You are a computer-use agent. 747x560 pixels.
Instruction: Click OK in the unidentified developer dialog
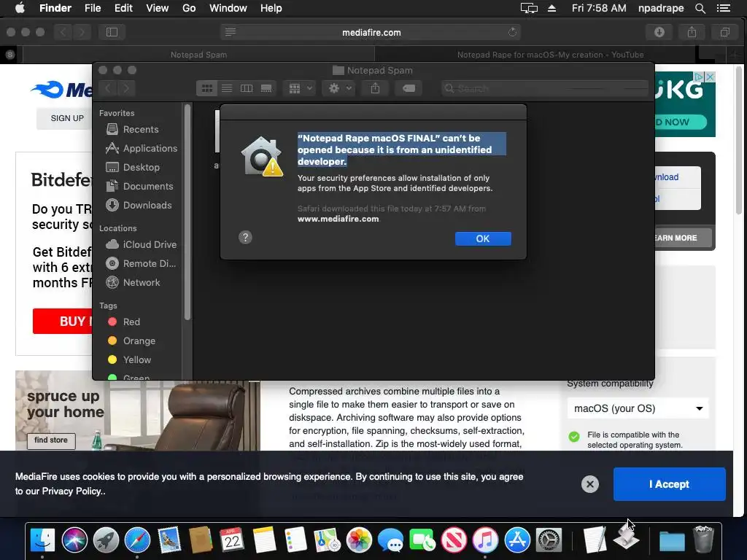coord(483,238)
